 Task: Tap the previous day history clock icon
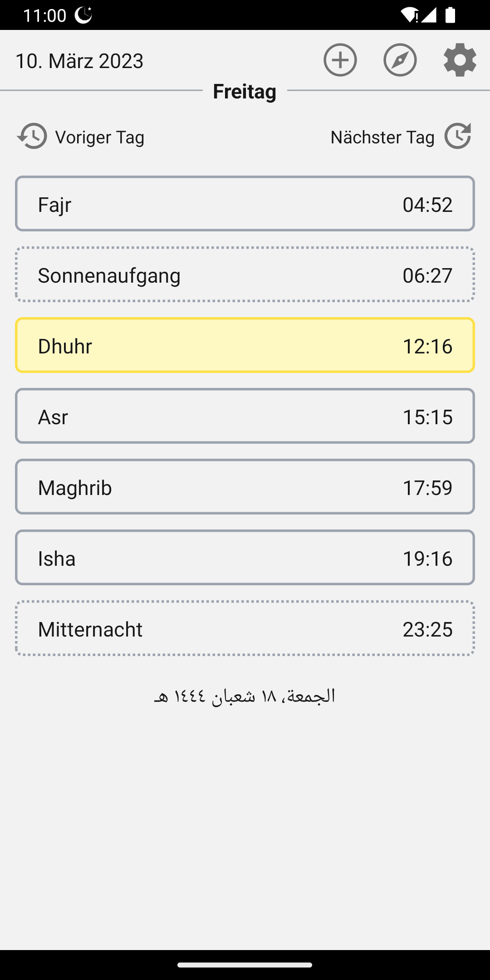(x=32, y=136)
